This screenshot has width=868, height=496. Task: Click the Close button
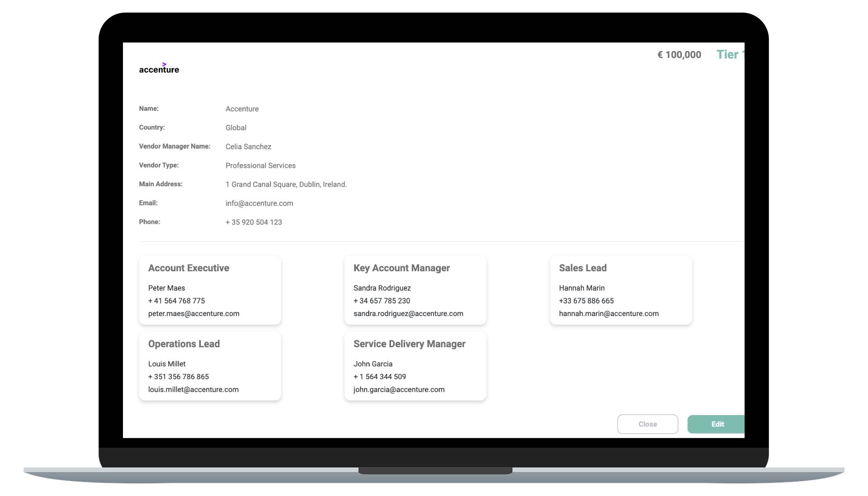point(647,424)
